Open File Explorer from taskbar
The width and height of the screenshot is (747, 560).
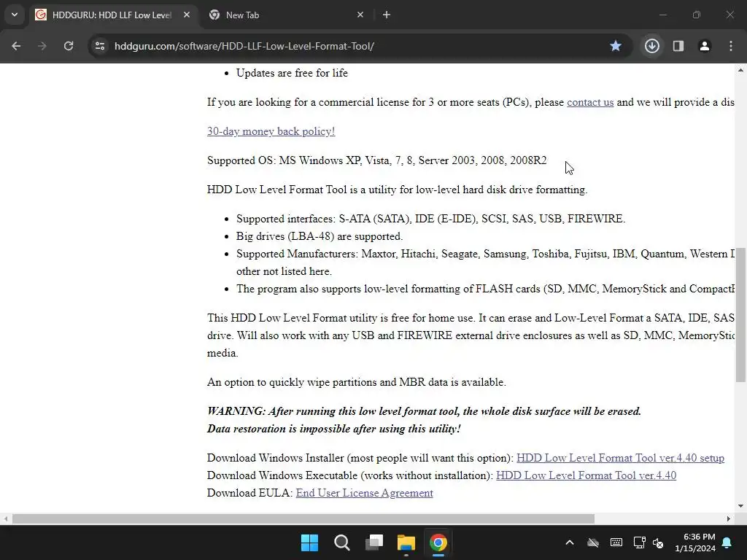(406, 542)
